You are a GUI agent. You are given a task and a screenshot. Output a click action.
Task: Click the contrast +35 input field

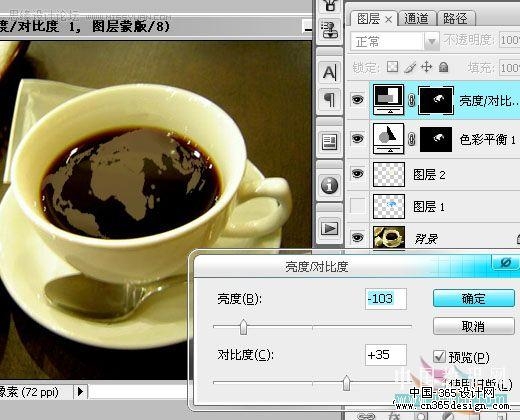[x=386, y=355]
